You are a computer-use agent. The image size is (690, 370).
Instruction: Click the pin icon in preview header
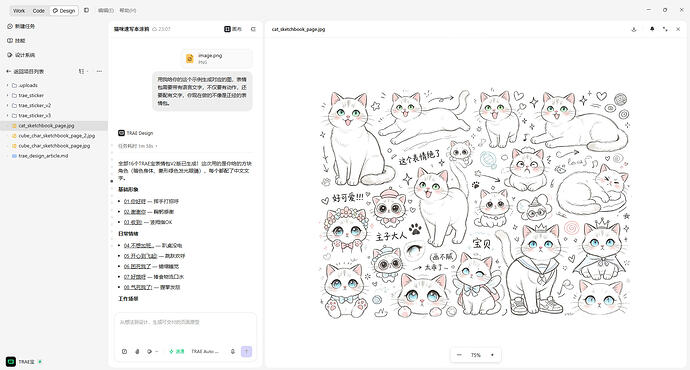tap(652, 29)
